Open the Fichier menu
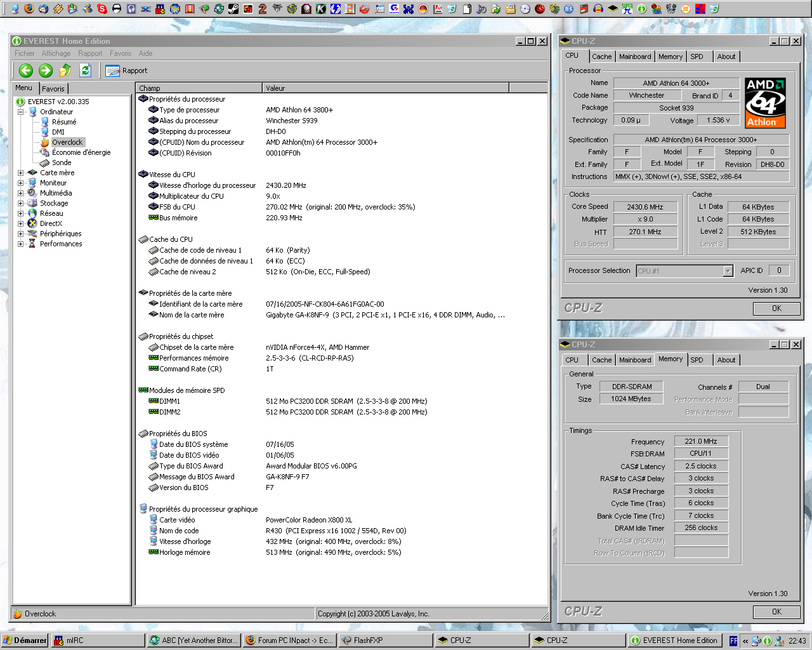Image resolution: width=812 pixels, height=650 pixels. click(x=25, y=53)
